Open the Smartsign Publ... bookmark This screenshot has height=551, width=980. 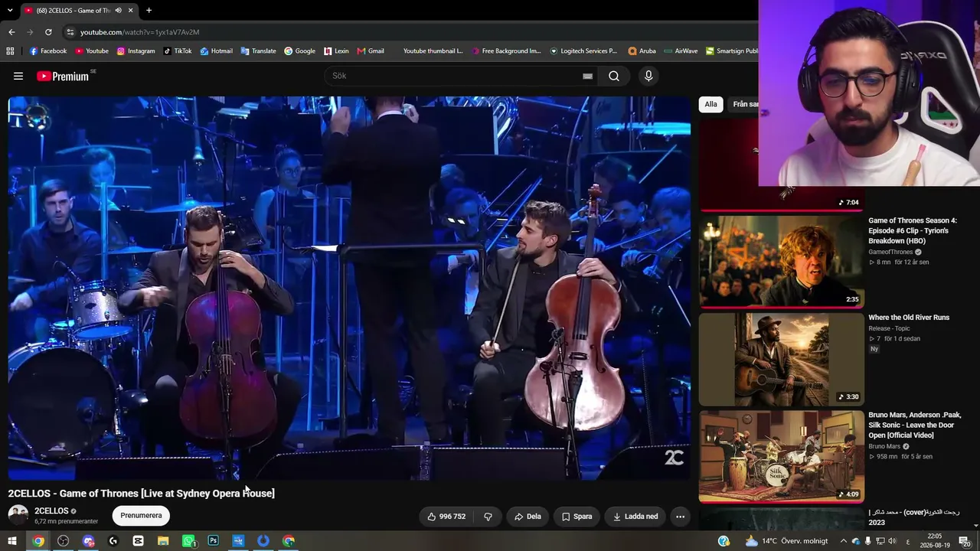coord(732,51)
